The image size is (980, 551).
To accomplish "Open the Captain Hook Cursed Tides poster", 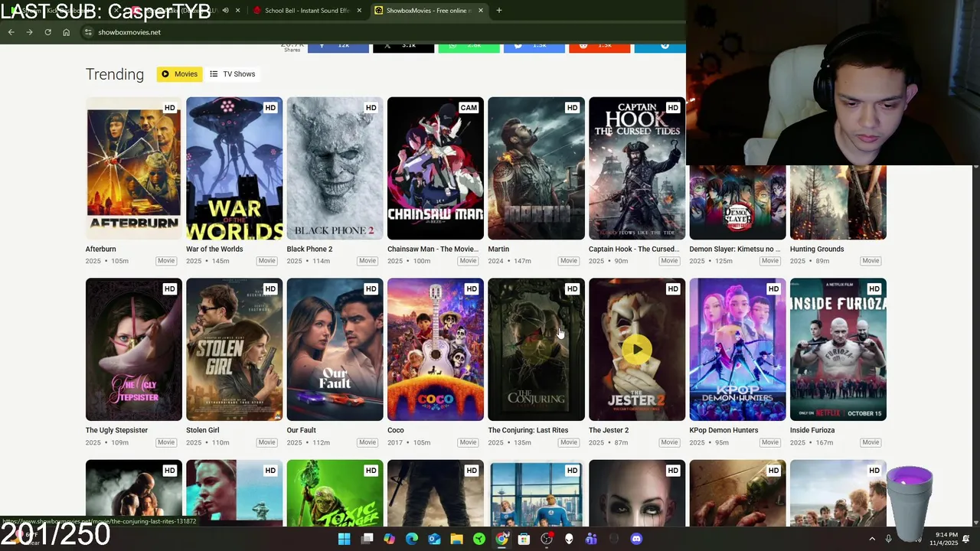I will (x=637, y=168).
